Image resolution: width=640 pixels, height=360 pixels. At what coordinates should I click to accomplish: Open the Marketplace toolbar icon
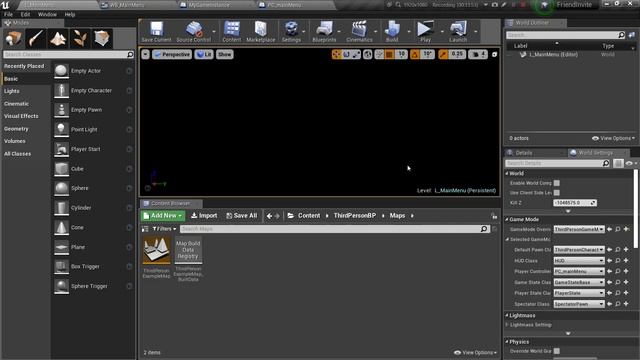[x=260, y=31]
